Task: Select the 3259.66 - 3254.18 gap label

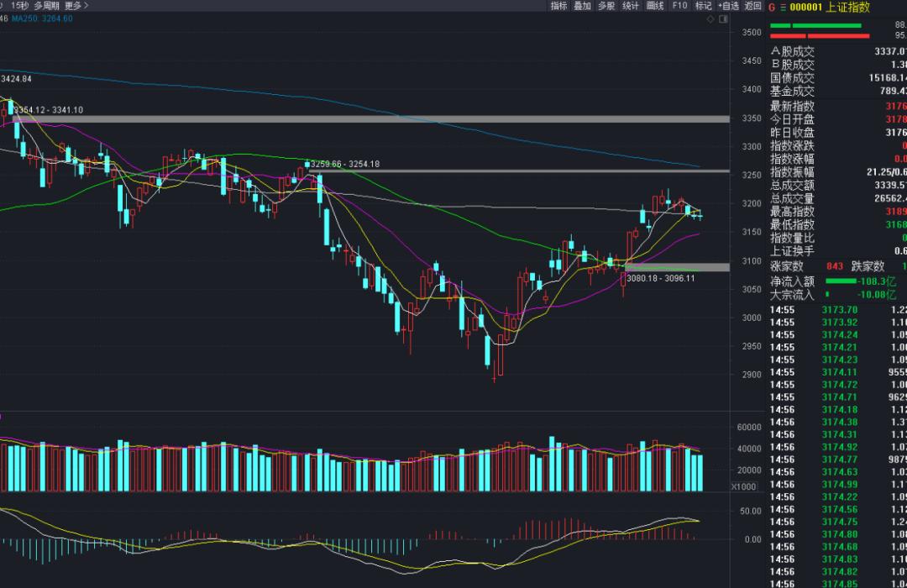Action: pos(345,165)
